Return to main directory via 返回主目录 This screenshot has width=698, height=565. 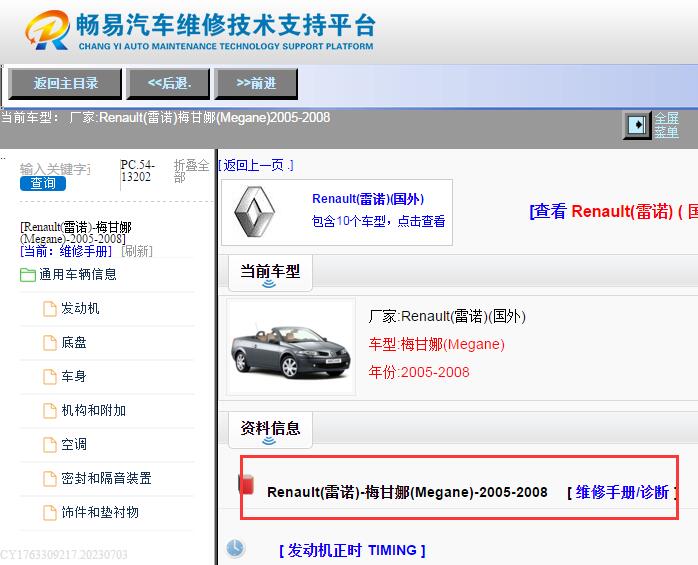click(65, 84)
